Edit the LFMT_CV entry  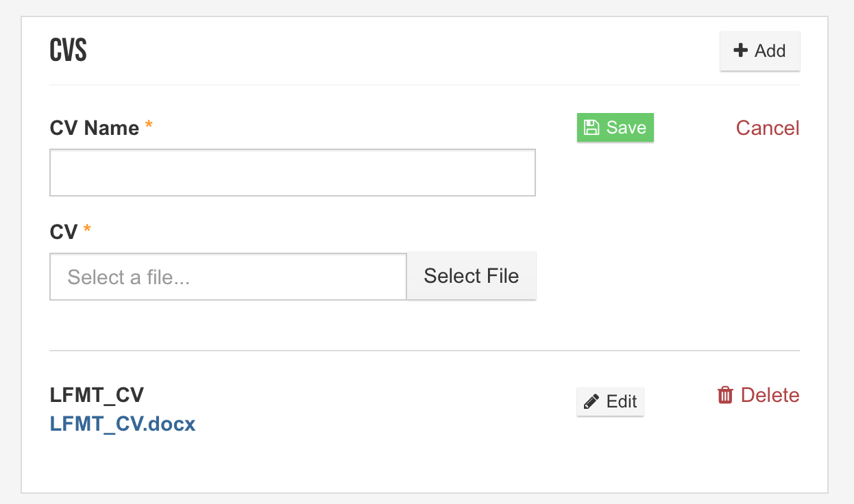pos(610,401)
